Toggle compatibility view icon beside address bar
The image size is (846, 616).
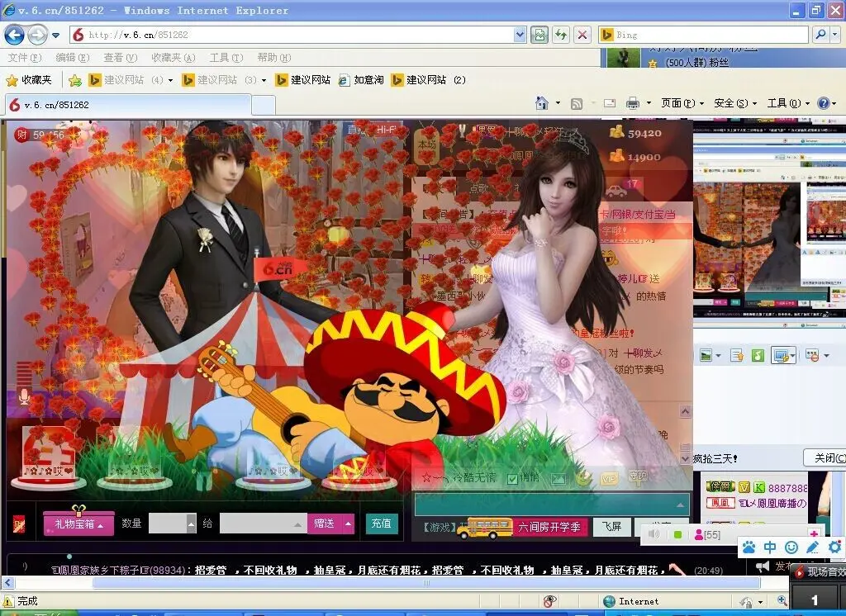coord(539,35)
